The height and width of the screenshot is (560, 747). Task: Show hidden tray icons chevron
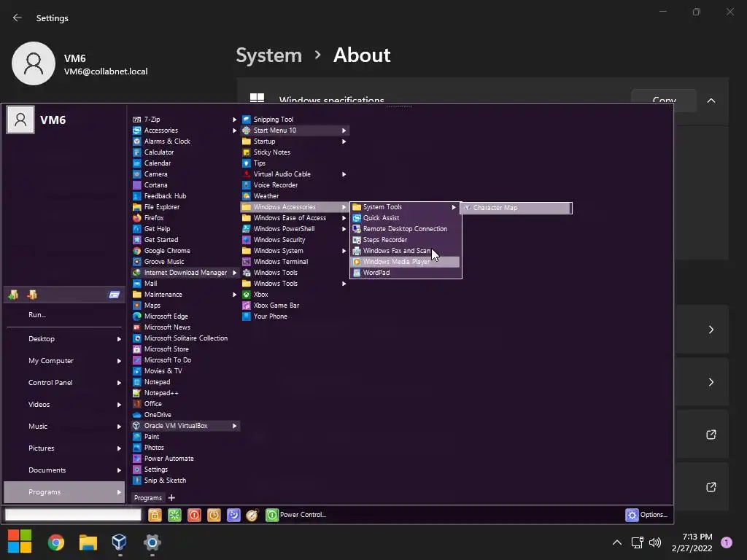pyautogui.click(x=617, y=542)
